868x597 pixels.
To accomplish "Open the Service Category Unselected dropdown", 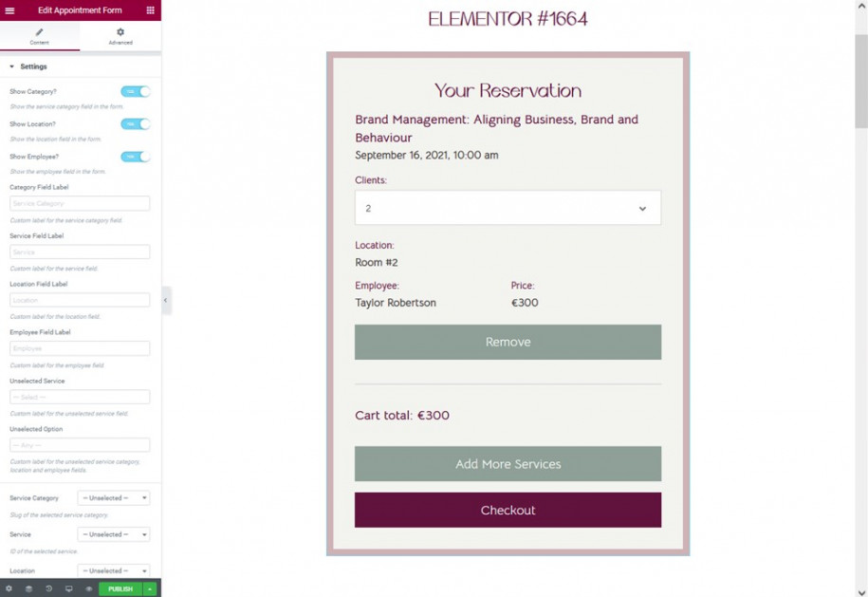I will (113, 497).
